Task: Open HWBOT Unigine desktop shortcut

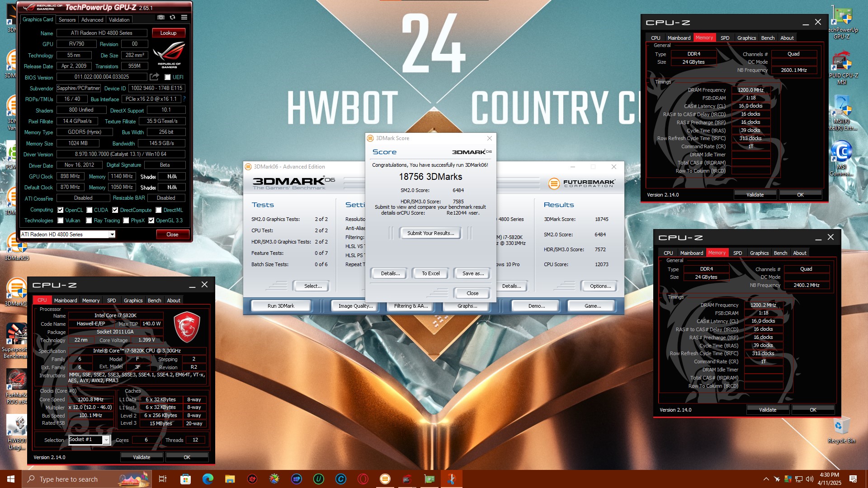Action: point(17,432)
